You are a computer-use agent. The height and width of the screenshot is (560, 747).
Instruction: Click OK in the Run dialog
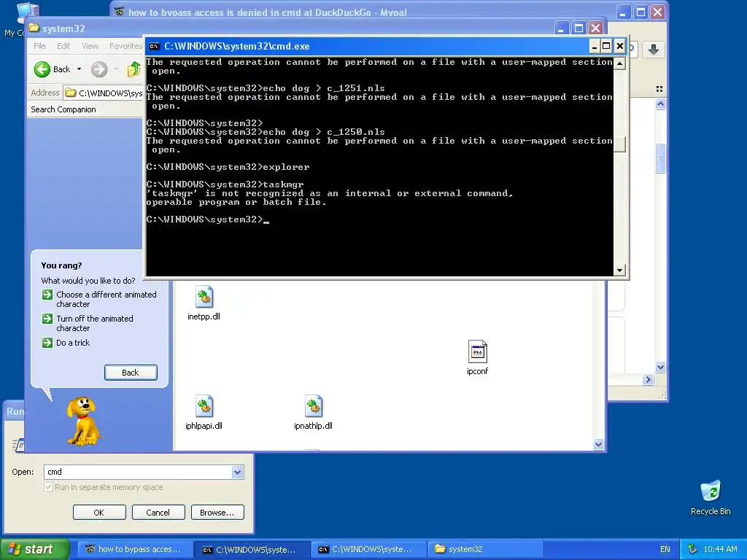pos(99,513)
